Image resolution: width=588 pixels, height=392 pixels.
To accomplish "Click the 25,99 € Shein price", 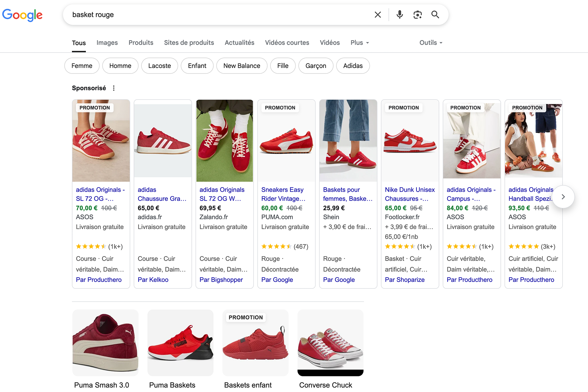I will click(x=334, y=208).
